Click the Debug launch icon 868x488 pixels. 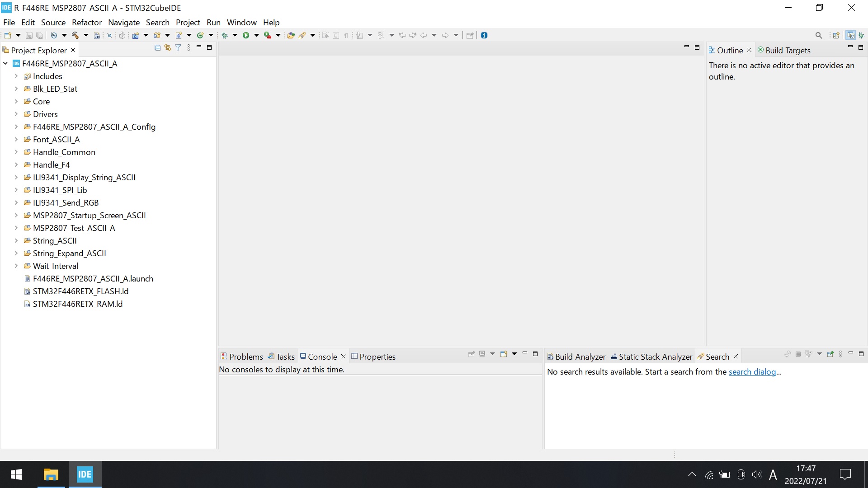point(225,35)
